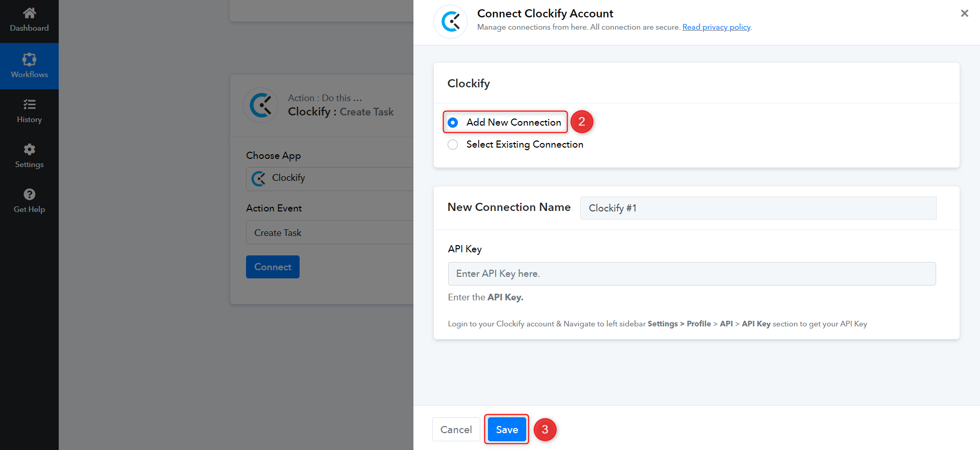Open Workflows in the sidebar
980x450 pixels.
click(29, 66)
